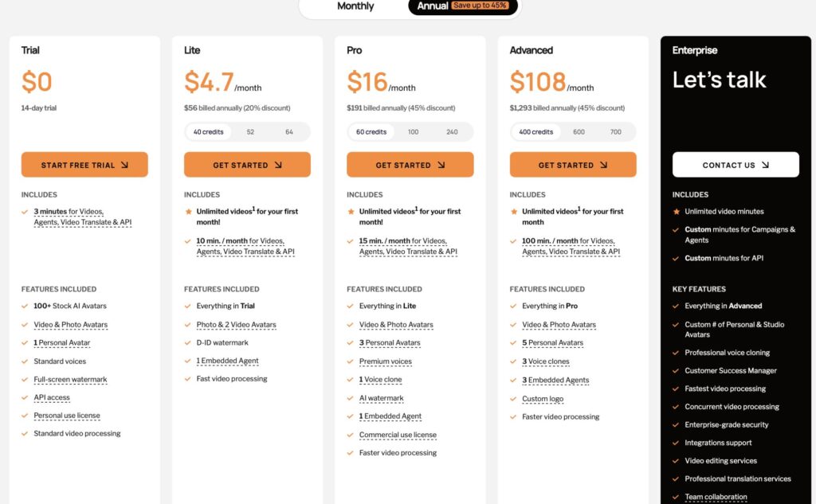The image size is (816, 504).
Task: Click the star icon beside Lite unlimited videos
Action: click(x=188, y=212)
